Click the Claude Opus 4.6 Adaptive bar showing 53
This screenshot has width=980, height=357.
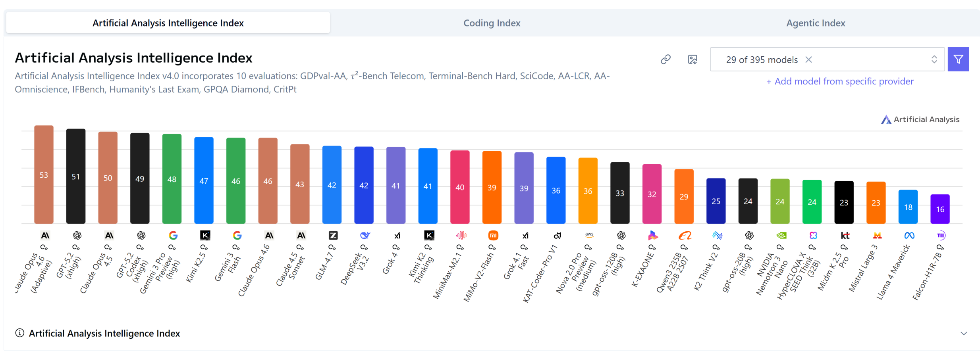[44, 175]
